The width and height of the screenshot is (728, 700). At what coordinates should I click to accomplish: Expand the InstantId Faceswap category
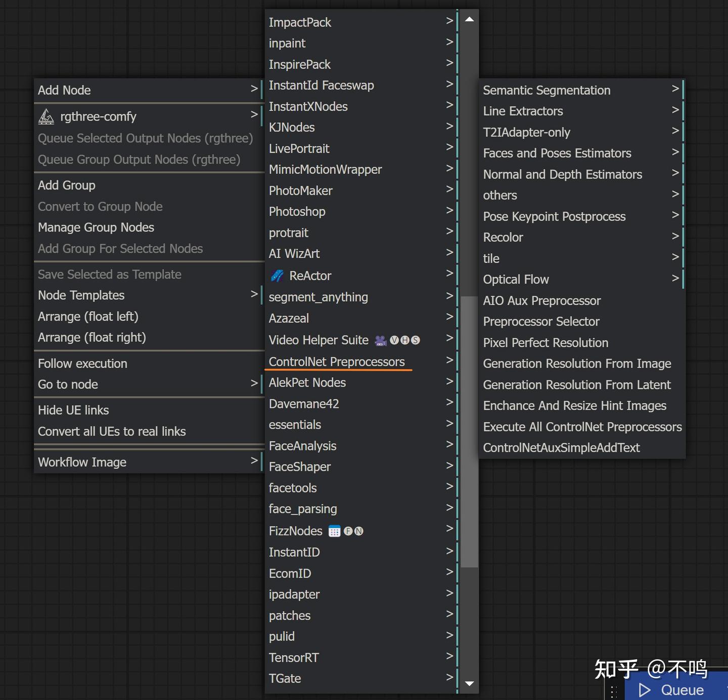[x=361, y=85]
